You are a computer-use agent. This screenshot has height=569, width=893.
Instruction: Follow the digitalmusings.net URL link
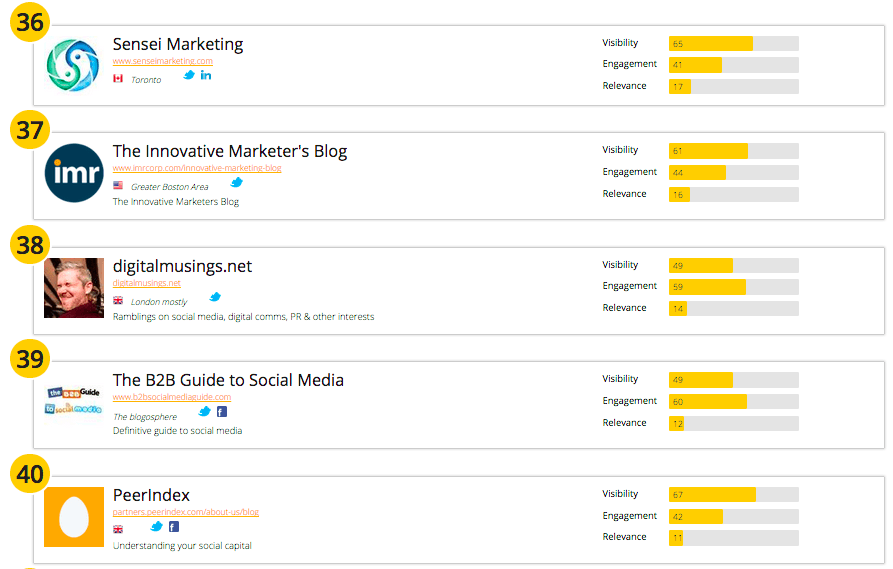146,283
